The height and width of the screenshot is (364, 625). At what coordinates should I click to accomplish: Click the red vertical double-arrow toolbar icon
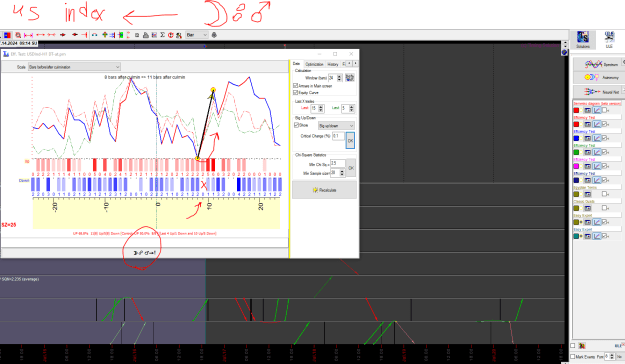tap(128, 35)
